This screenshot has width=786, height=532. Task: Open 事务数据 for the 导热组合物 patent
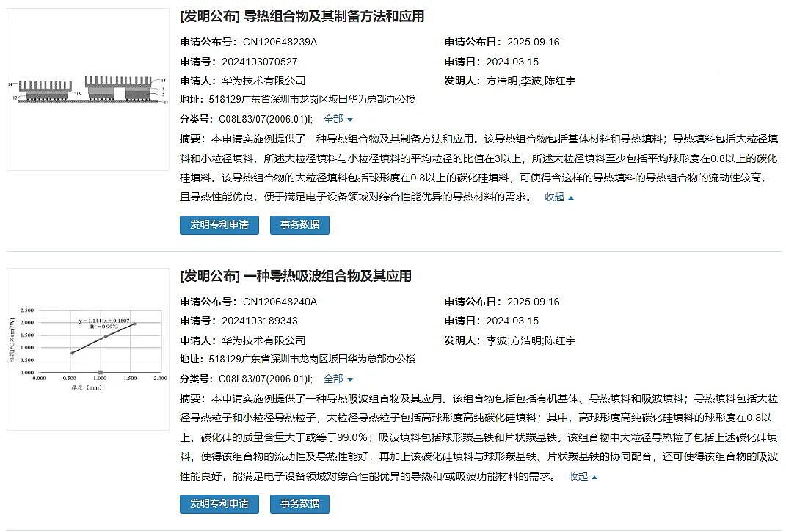click(x=299, y=225)
